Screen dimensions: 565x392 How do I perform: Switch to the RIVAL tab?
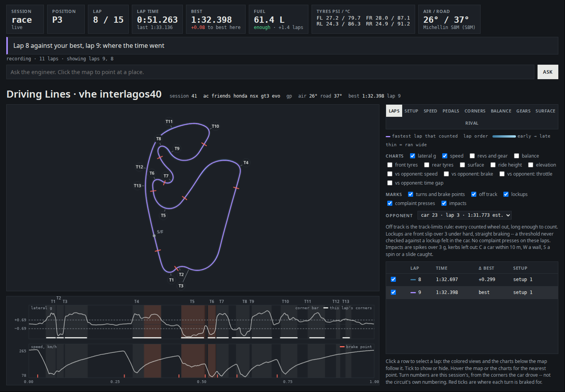[x=472, y=123]
